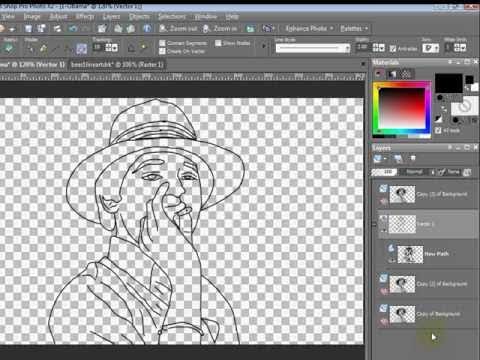
Task: Click the Width value field
Action: 363,48
